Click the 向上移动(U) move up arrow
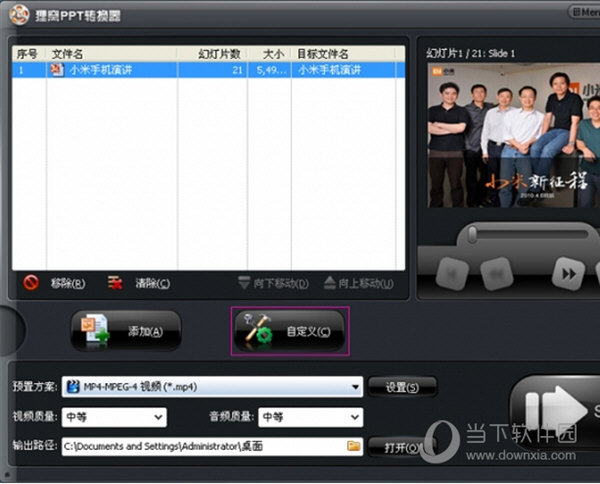 tap(330, 283)
